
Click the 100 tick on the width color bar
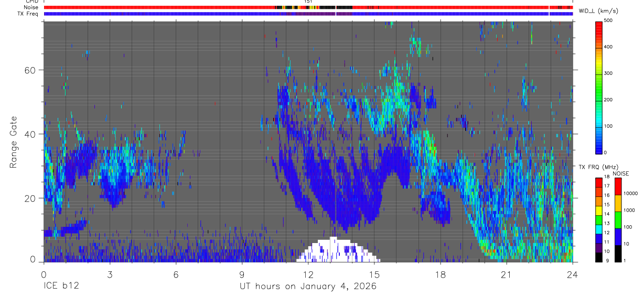click(608, 126)
